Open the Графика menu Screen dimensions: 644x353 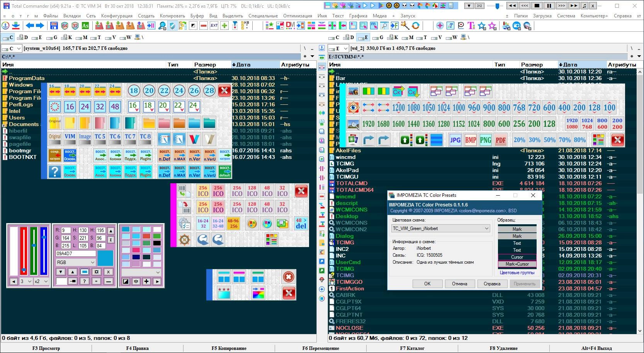click(358, 16)
